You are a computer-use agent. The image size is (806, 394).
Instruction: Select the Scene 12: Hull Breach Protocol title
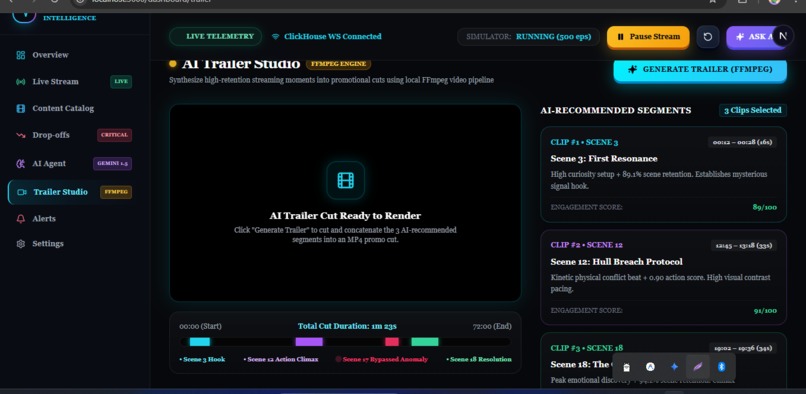pos(616,262)
